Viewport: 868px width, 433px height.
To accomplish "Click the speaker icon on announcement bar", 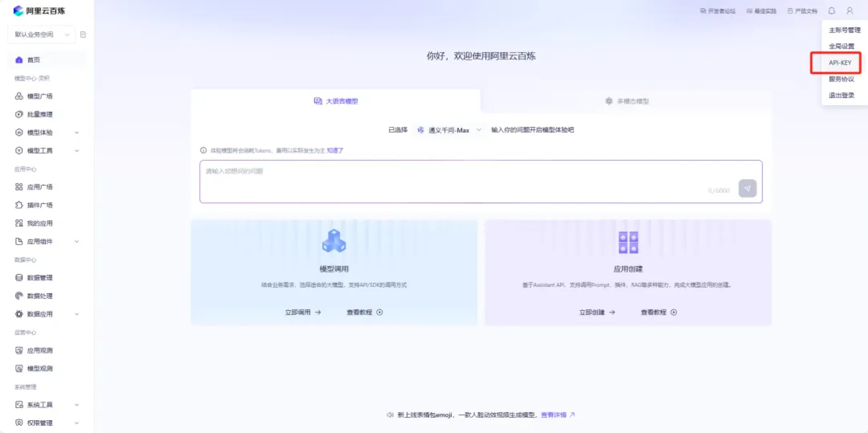I will (390, 415).
